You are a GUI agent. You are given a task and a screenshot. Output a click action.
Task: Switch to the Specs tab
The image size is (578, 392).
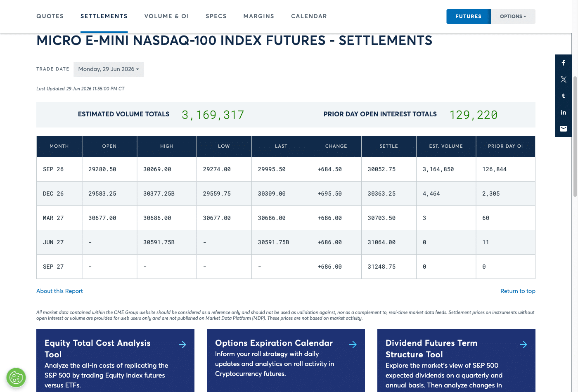point(216,16)
